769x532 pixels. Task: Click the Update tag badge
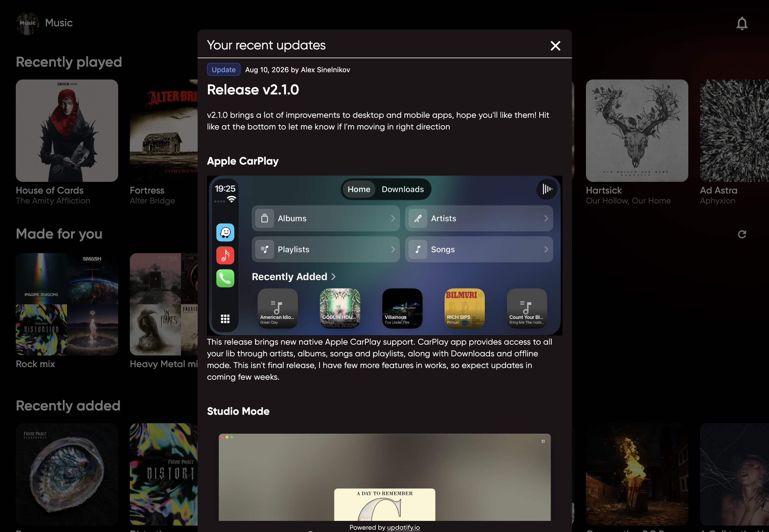click(224, 70)
